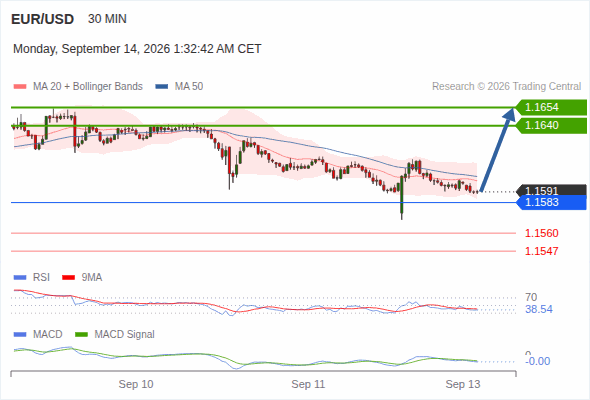590x400 pixels.
Task: Click the Trading Central research copyright text
Action: point(506,87)
